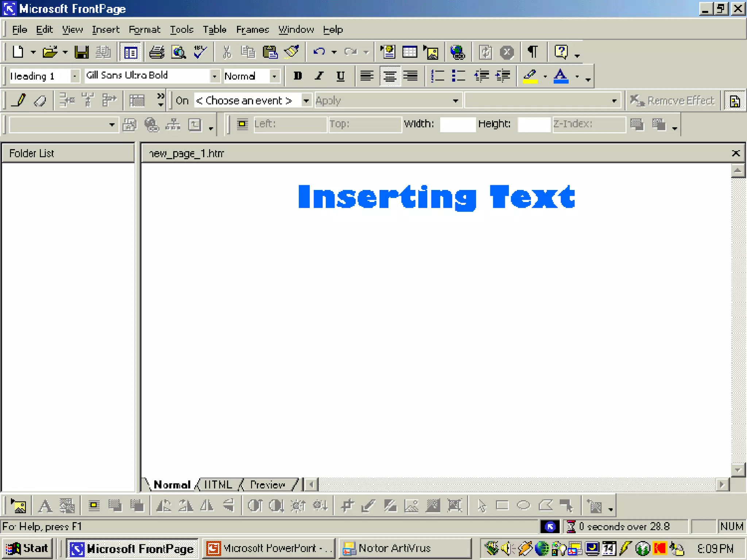747x560 pixels.
Task: Switch to the HTML view tab
Action: (218, 485)
